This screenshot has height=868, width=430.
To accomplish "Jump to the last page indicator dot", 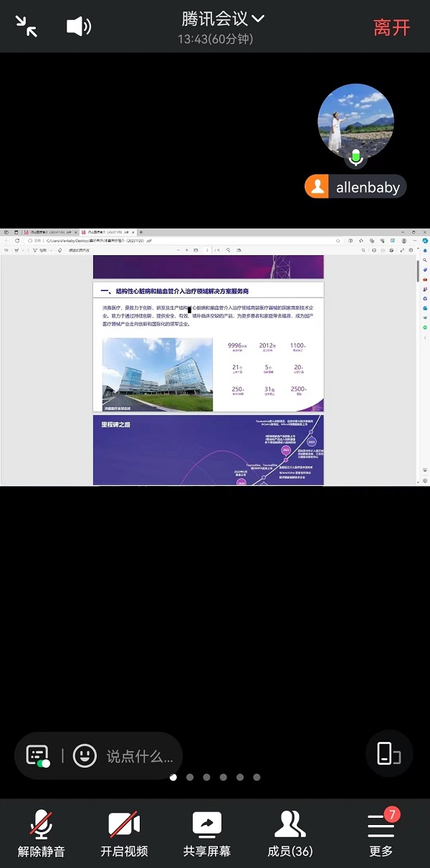I will tap(257, 777).
